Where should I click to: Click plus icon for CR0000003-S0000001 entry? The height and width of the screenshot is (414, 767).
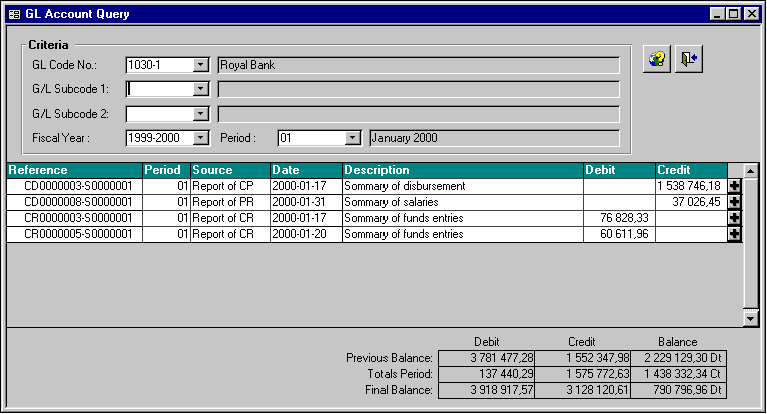click(735, 218)
